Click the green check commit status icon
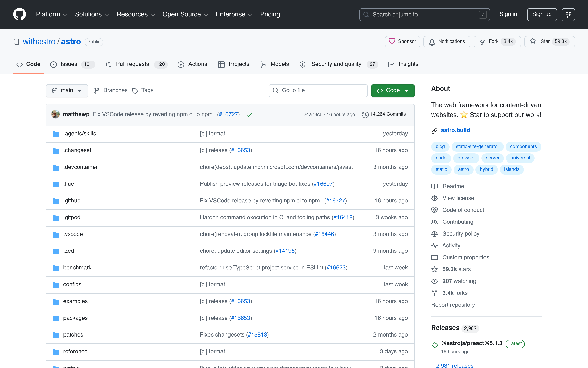 [249, 115]
